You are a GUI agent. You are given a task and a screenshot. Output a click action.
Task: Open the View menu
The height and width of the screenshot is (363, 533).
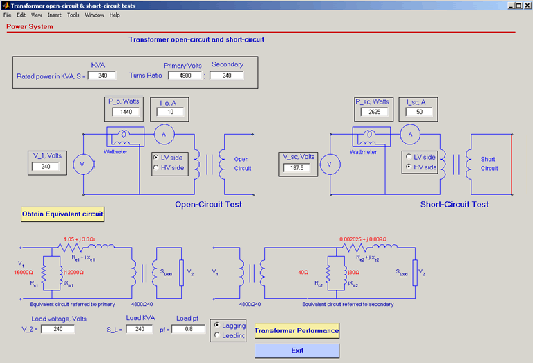coord(36,15)
